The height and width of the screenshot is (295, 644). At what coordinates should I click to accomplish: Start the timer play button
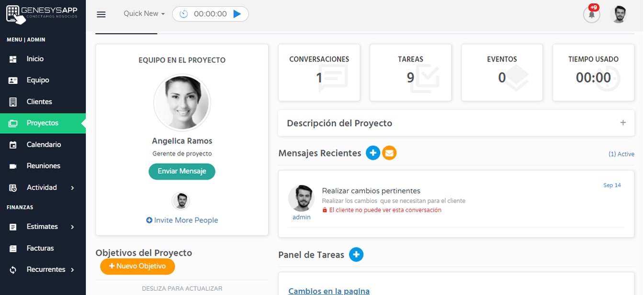[x=237, y=14]
